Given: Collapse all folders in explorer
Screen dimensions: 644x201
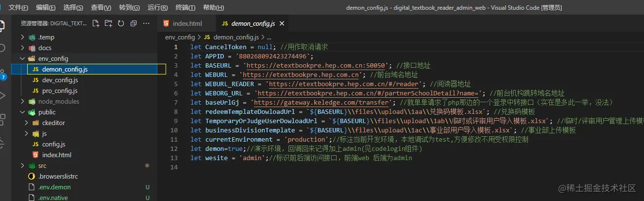Looking at the screenshot, I should 134,23.
